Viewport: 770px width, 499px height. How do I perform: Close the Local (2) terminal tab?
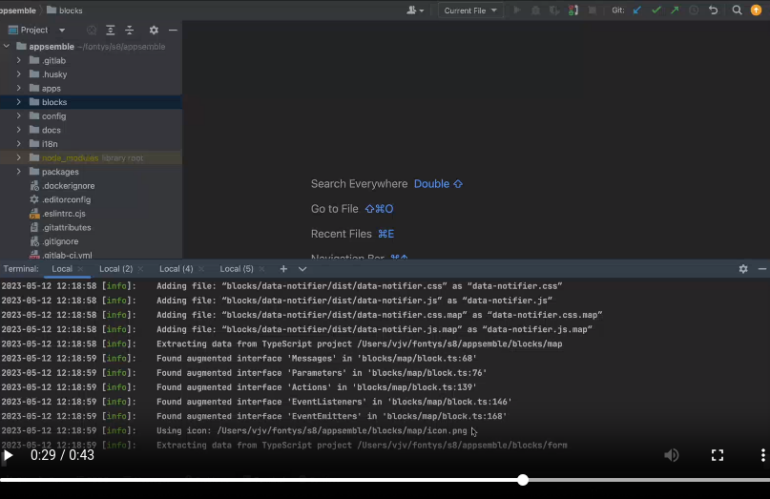[x=141, y=269]
